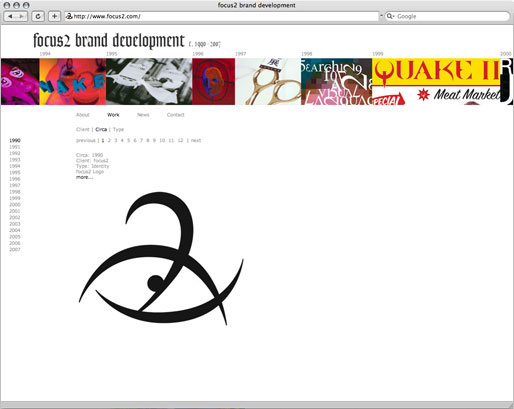Screen dimensions: 514x409
Task: Select year 1997 in the sidebar
Action: [15, 185]
